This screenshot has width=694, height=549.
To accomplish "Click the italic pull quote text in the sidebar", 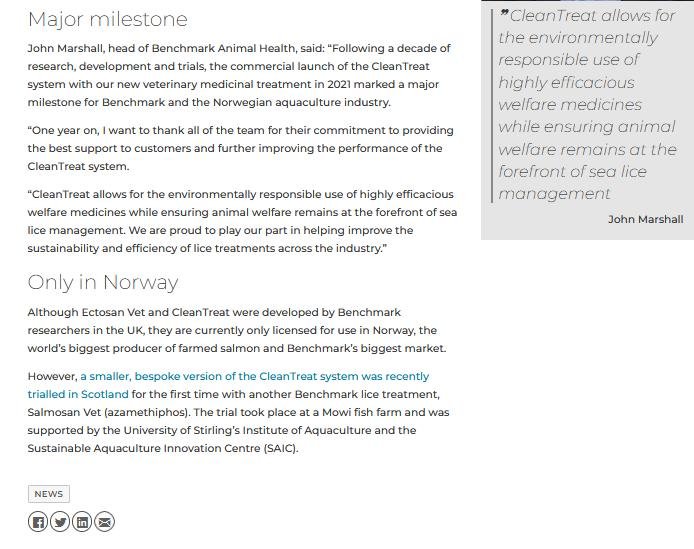I will click(x=587, y=104).
